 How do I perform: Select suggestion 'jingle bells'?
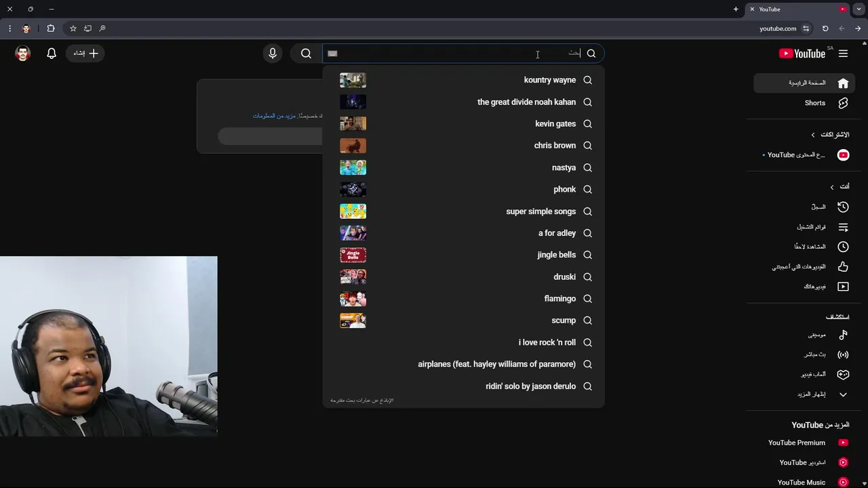click(x=463, y=255)
